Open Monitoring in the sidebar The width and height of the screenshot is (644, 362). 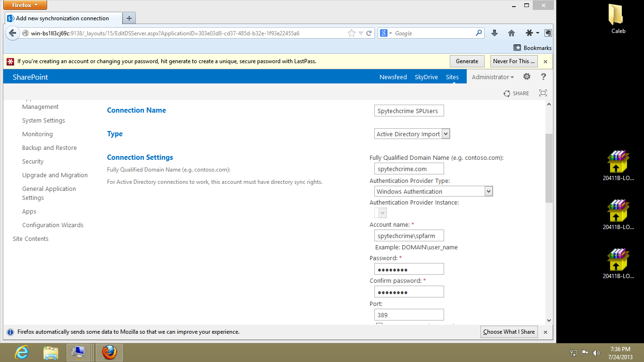click(37, 134)
